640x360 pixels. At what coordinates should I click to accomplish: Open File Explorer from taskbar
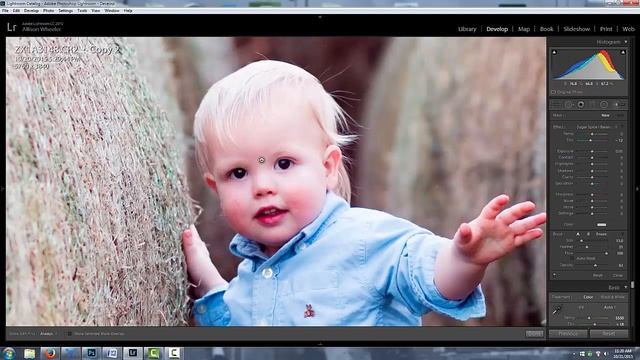click(x=29, y=353)
